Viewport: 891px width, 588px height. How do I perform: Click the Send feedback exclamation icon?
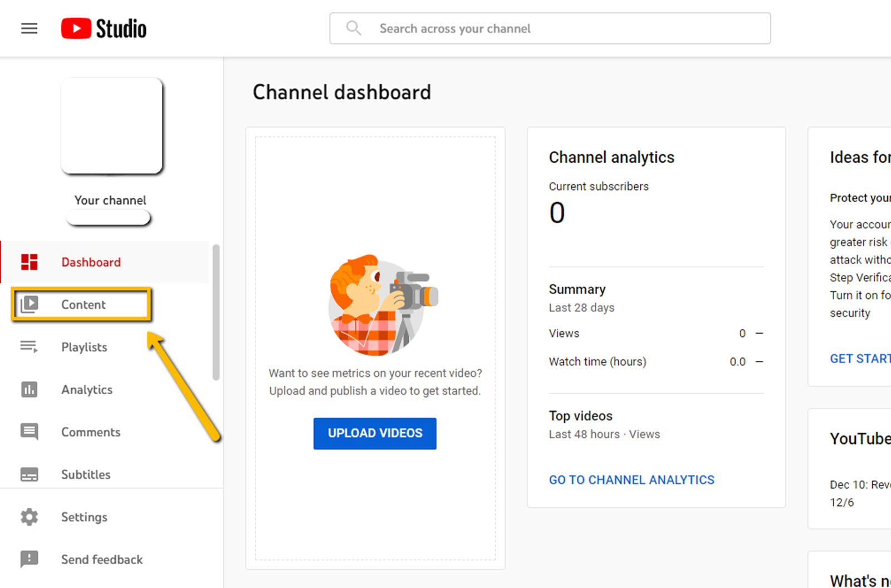click(30, 559)
